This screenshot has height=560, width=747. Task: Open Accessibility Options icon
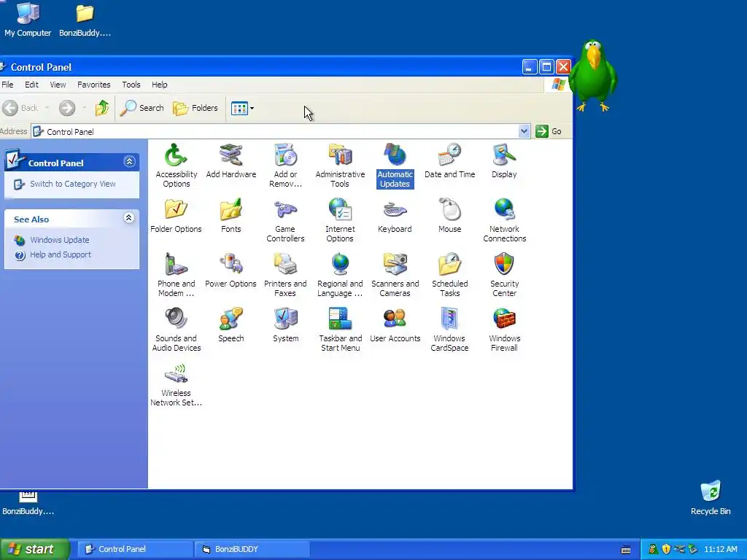click(x=177, y=166)
